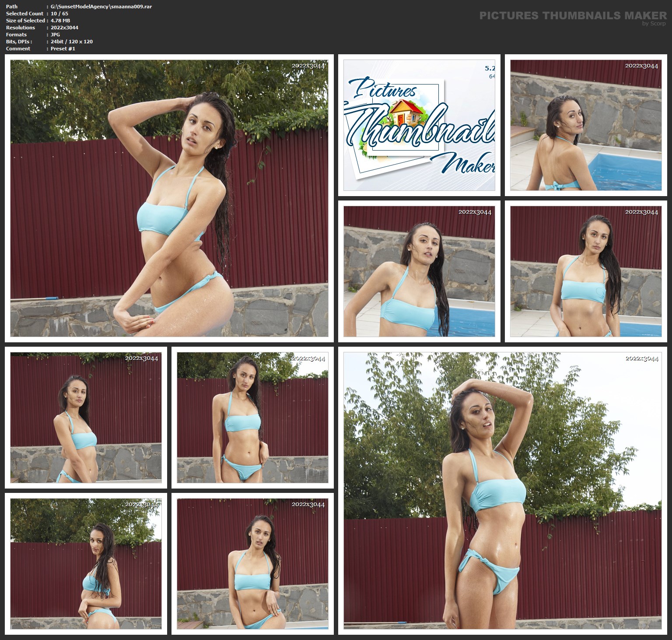Click the 'by Scorp' author credit
The width and height of the screenshot is (672, 640).
click(x=654, y=24)
